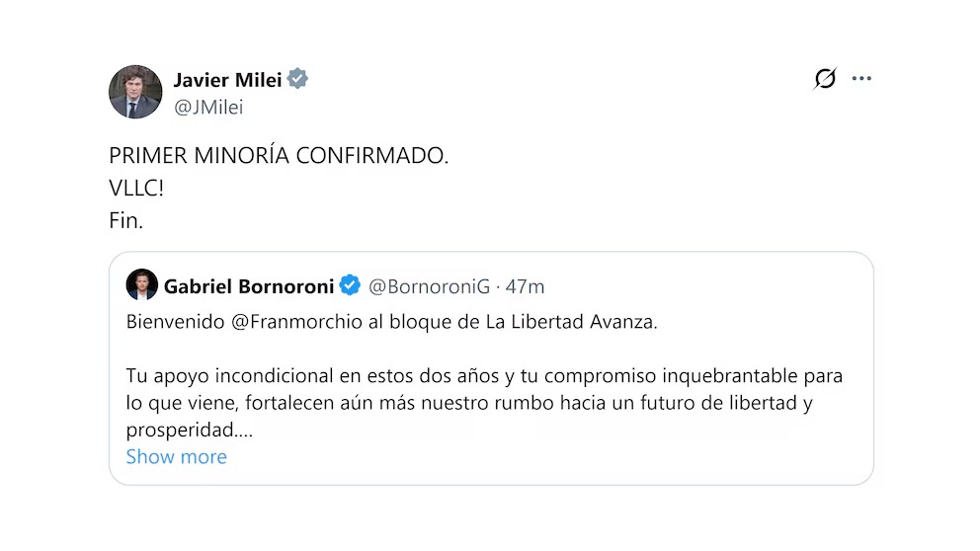This screenshot has height=551, width=980.
Task: Click Javier Milei's gray verified badge
Action: point(297,80)
